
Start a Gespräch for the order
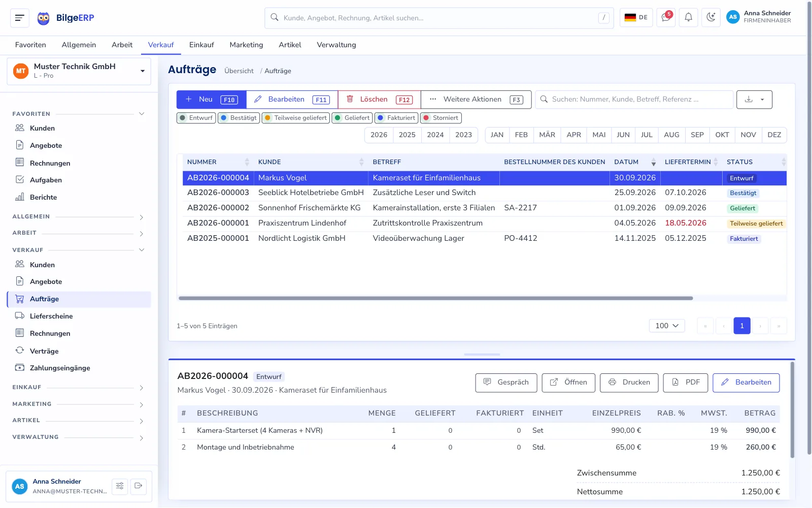coord(505,383)
